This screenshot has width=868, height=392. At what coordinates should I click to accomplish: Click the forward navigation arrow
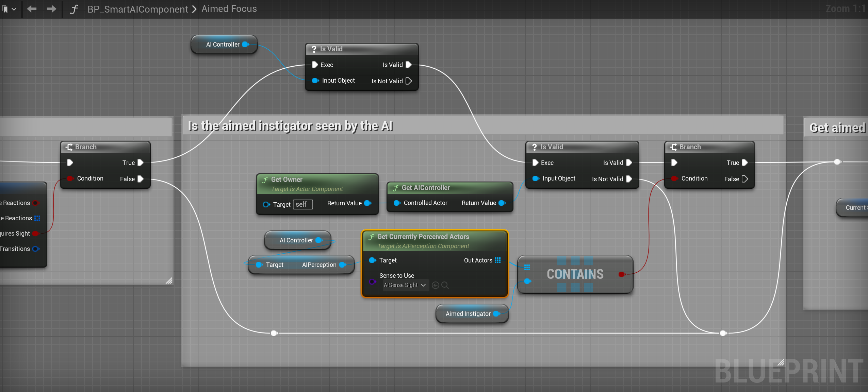(x=51, y=9)
